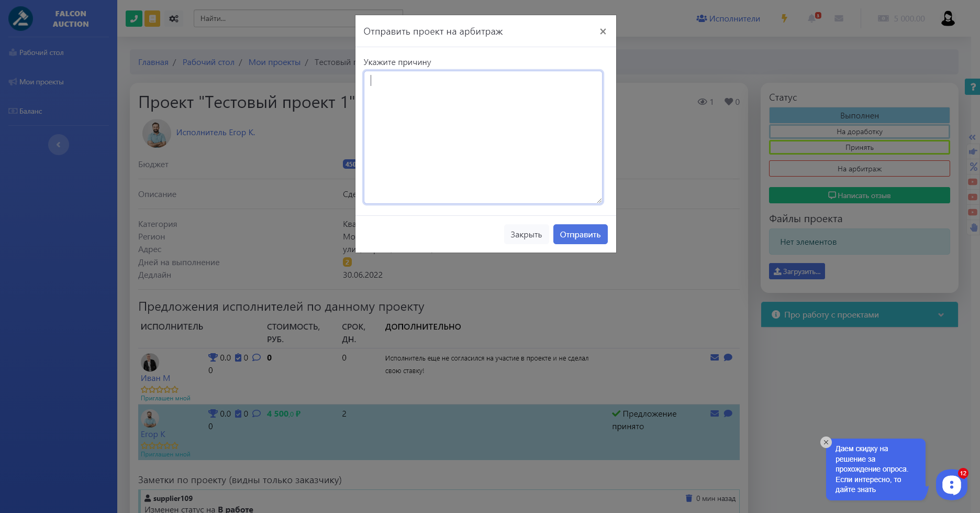Click the green phone icon button
The height and width of the screenshot is (513, 980).
click(x=134, y=18)
